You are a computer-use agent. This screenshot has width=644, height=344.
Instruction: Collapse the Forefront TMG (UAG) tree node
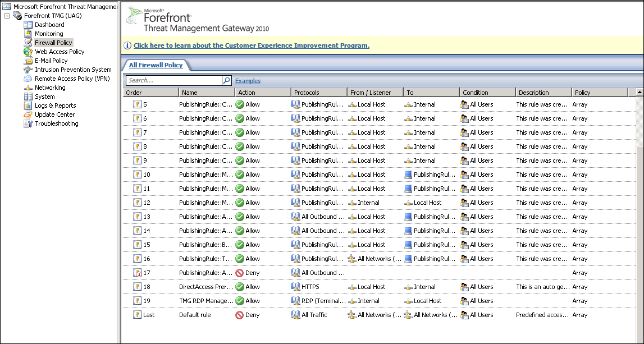pos(7,16)
